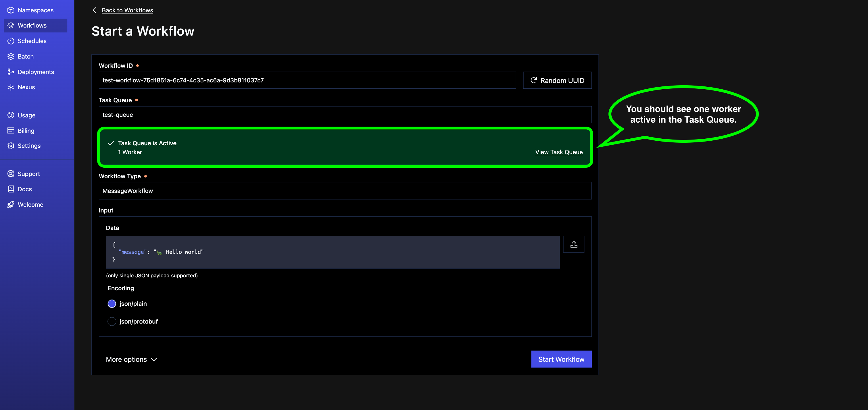Click the Start Workflow button
868x410 pixels.
(x=561, y=359)
